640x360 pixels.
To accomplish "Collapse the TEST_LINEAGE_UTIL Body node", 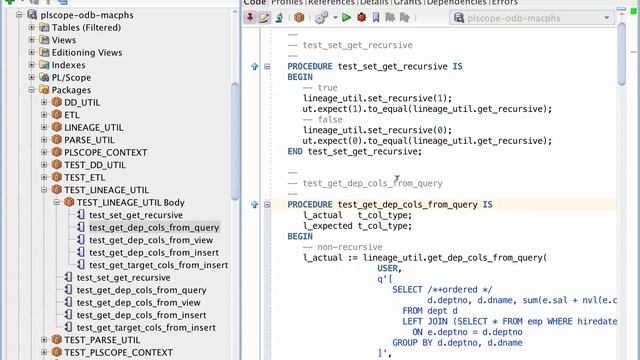I will [x=57, y=202].
